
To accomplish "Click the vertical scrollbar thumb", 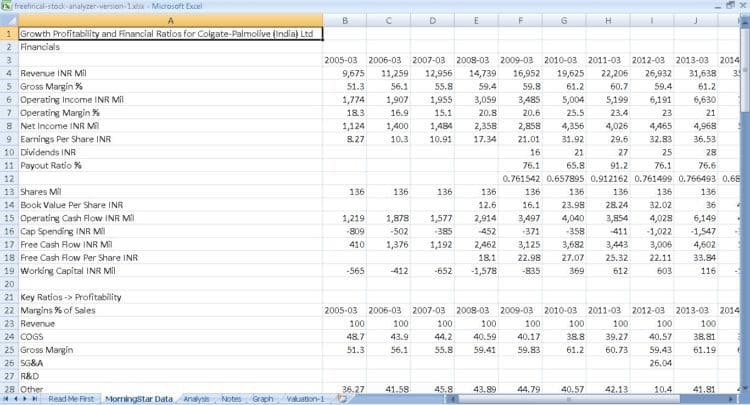I will pyautogui.click(x=745, y=71).
